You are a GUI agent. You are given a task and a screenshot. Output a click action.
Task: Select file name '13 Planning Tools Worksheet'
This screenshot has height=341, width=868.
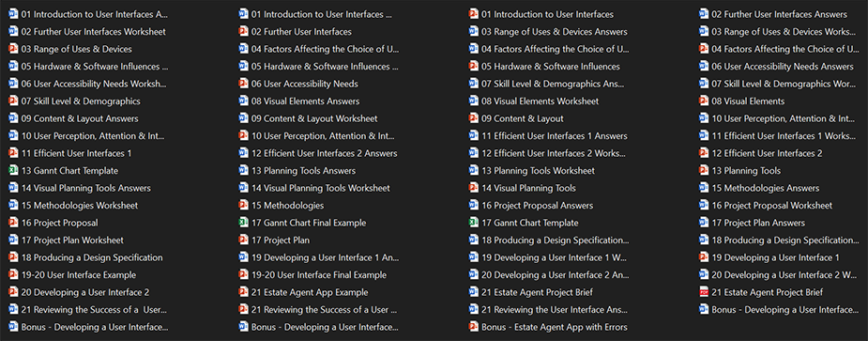[x=538, y=171]
